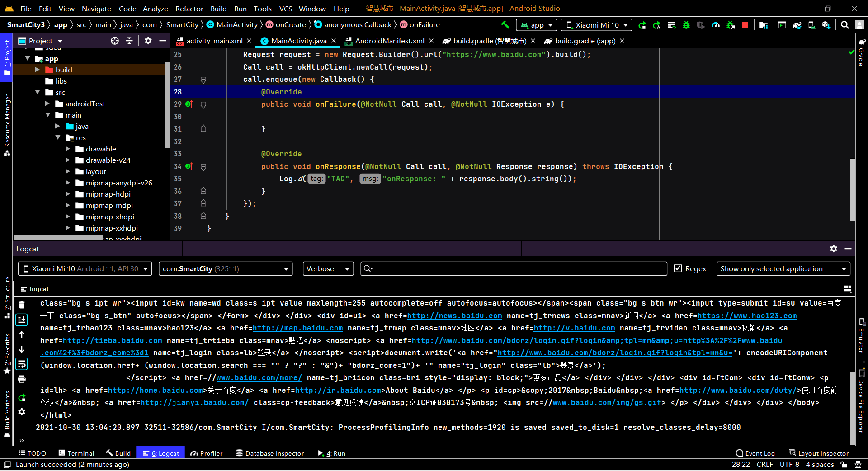Click the MainActivity breadcrumb in navigation bar
Screen dimensions: 868x471
point(232,25)
